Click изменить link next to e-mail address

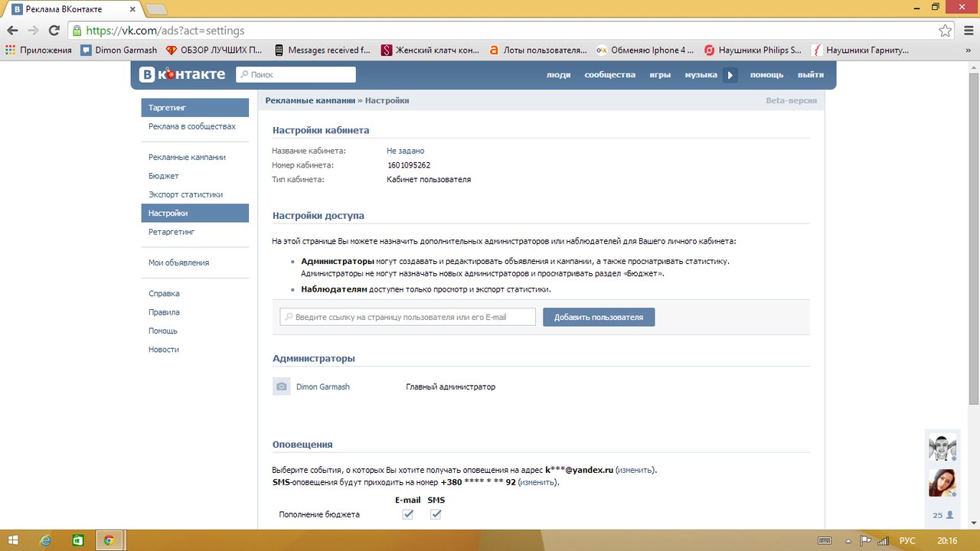635,470
